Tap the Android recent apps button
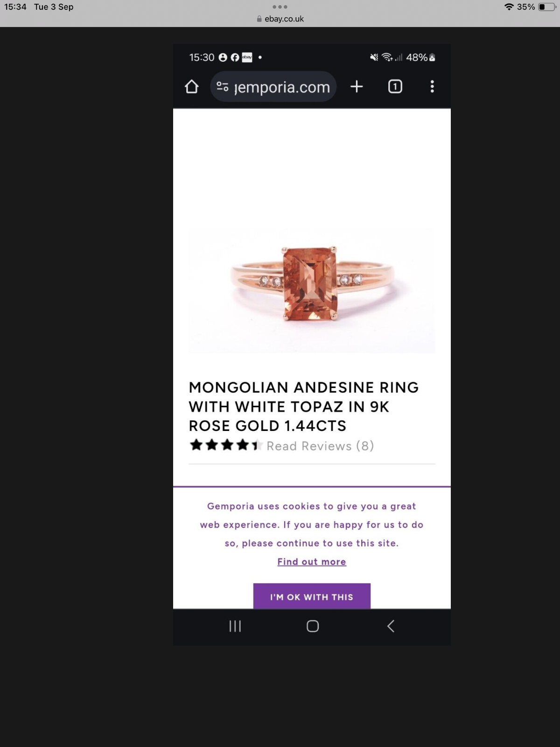The width and height of the screenshot is (560, 747). (235, 626)
